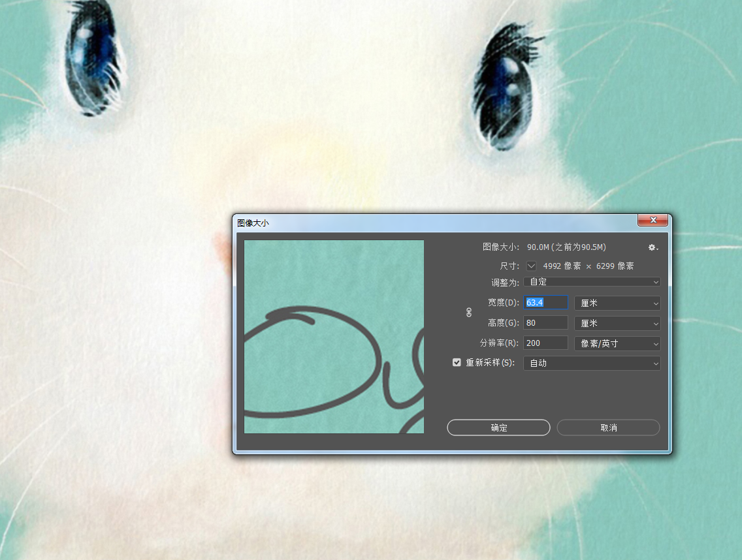This screenshot has width=742, height=560.
Task: Open the 调整为 preset dropdown
Action: pyautogui.click(x=592, y=282)
